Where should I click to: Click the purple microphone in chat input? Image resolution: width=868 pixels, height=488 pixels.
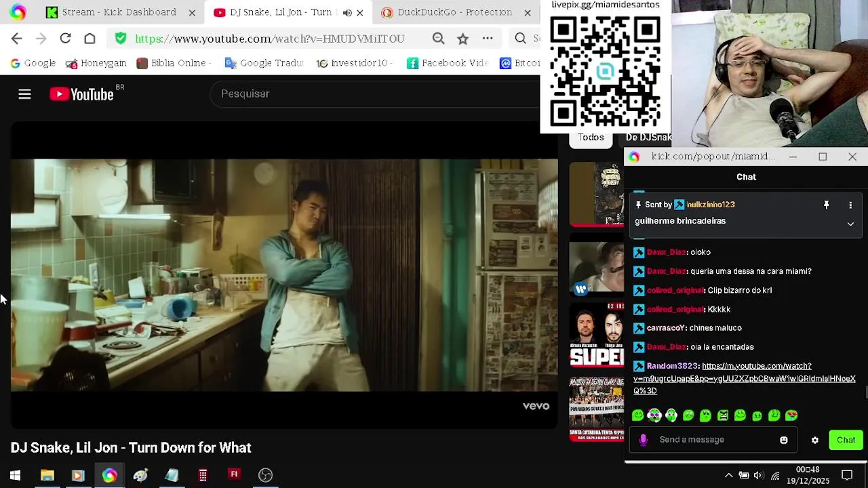[643, 440]
